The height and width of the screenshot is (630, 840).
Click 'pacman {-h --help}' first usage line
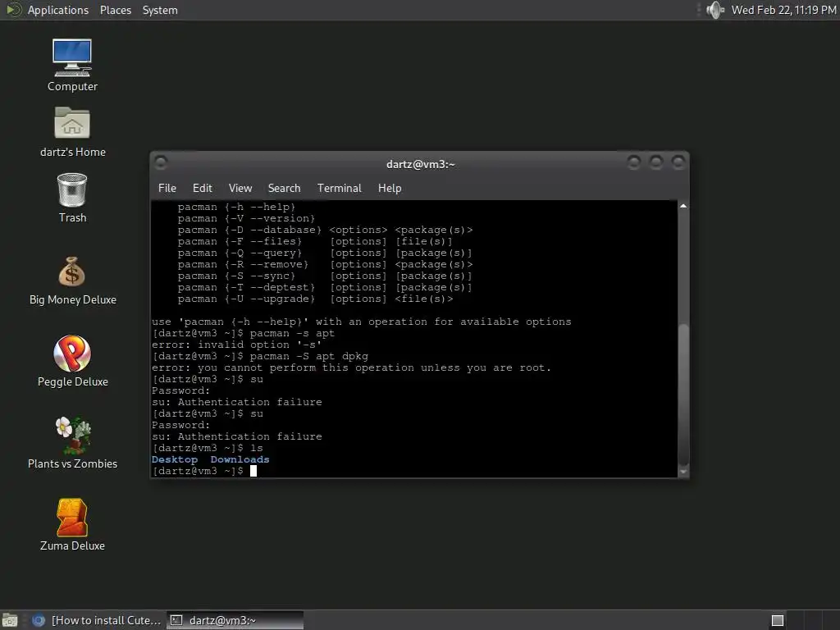click(x=236, y=207)
